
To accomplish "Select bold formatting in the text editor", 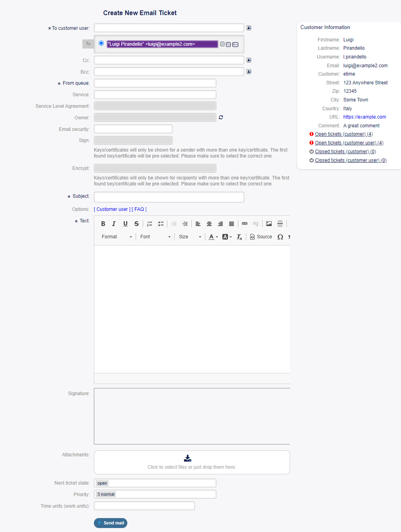I will 103,224.
